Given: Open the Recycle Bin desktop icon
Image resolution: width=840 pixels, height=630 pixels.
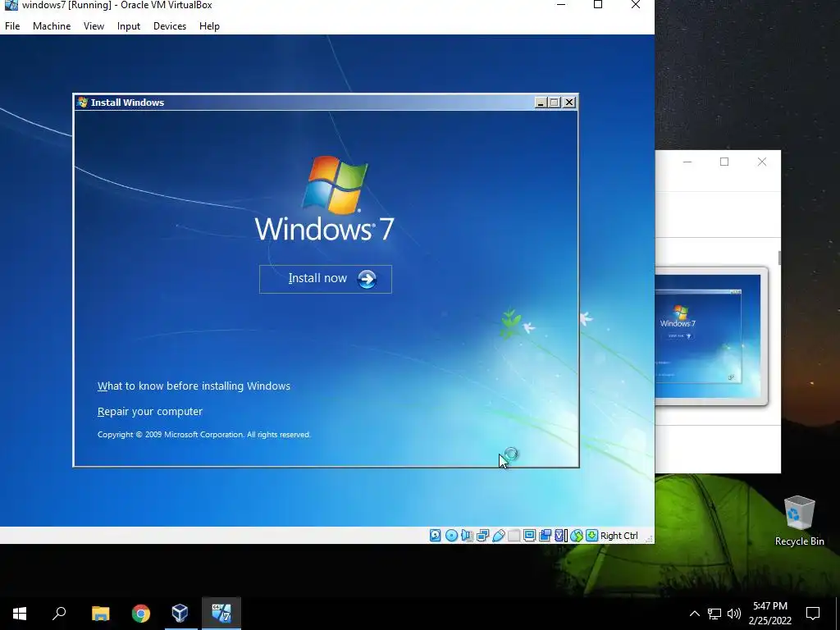Looking at the screenshot, I should [x=799, y=521].
